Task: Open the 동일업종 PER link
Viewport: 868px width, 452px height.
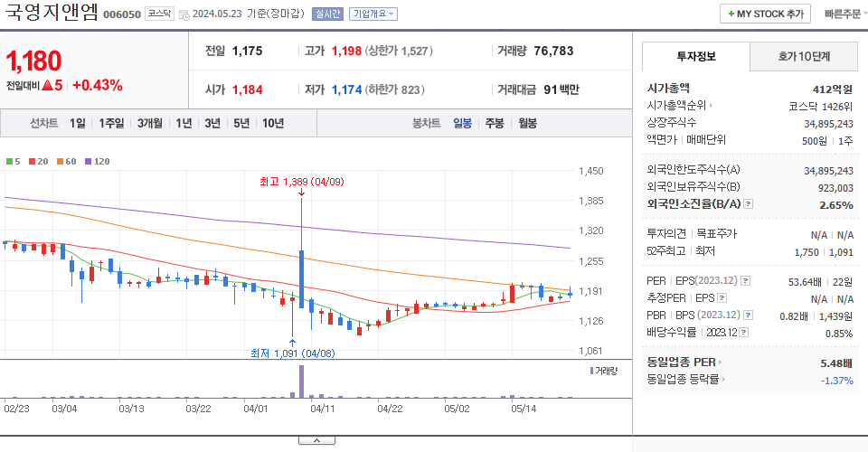Action: tap(681, 363)
